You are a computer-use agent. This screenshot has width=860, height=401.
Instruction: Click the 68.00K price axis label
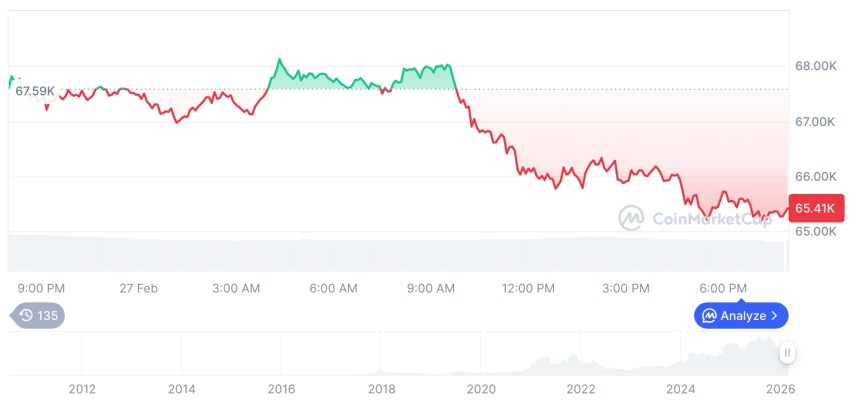coord(815,66)
